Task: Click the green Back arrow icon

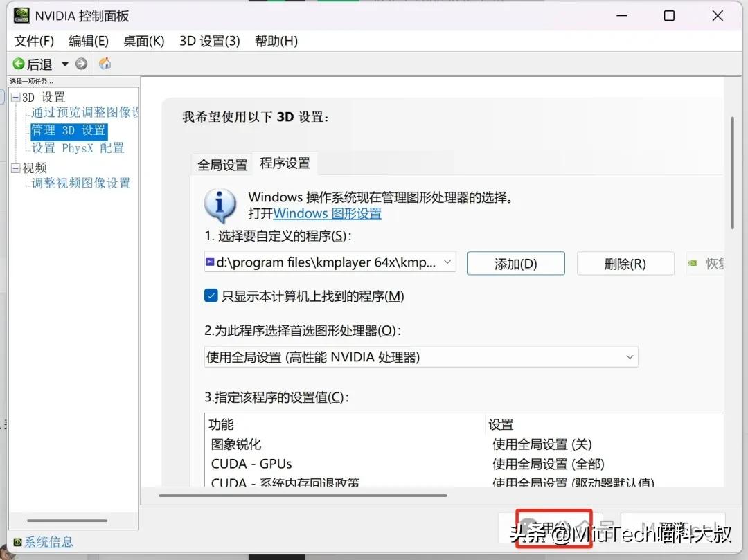Action: [19, 64]
